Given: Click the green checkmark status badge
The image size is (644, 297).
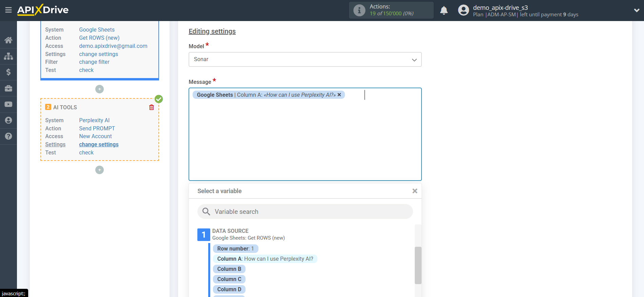Looking at the screenshot, I should click(159, 99).
